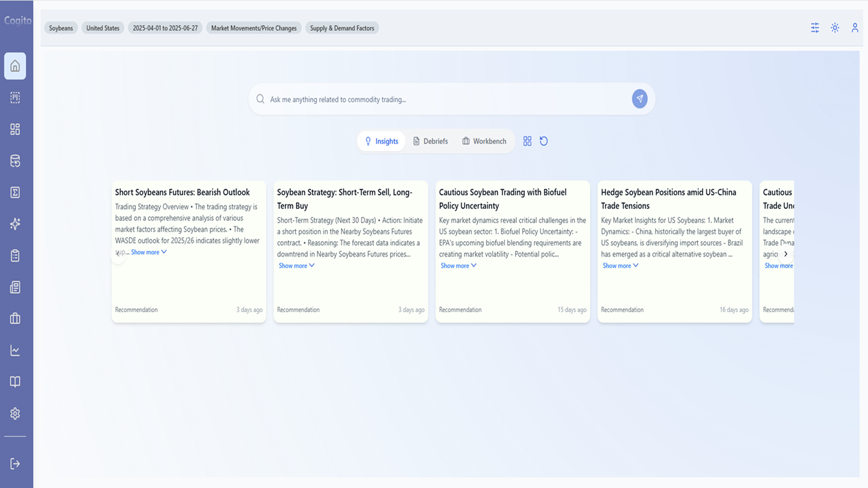868x488 pixels.
Task: Open the user profile icon
Action: (x=855, y=28)
